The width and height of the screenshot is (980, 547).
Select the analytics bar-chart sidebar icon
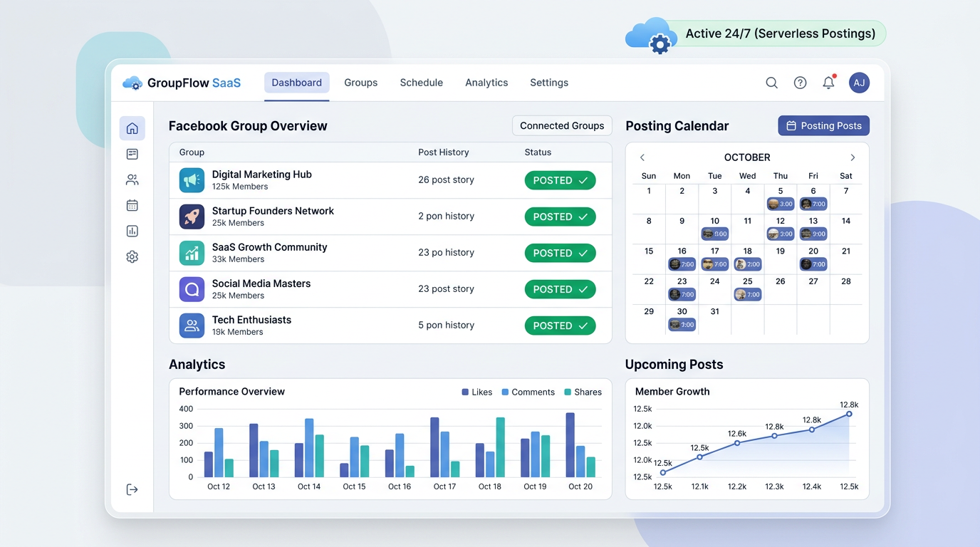pos(132,231)
